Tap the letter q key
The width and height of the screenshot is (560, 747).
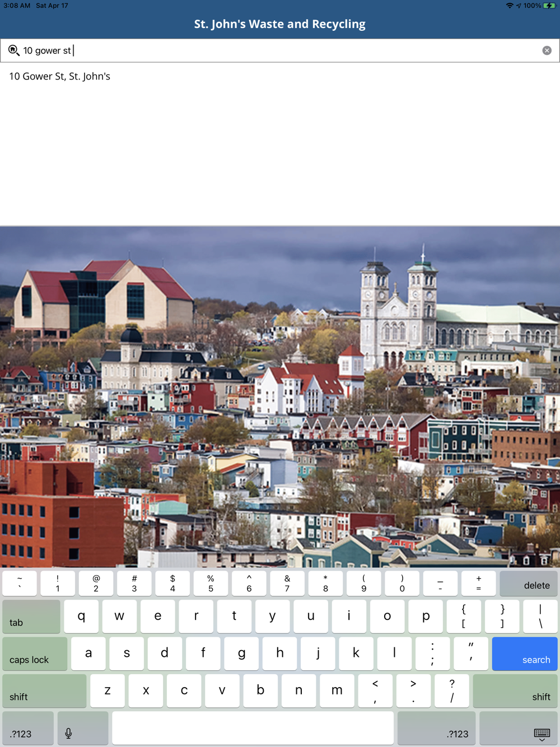coord(81,617)
